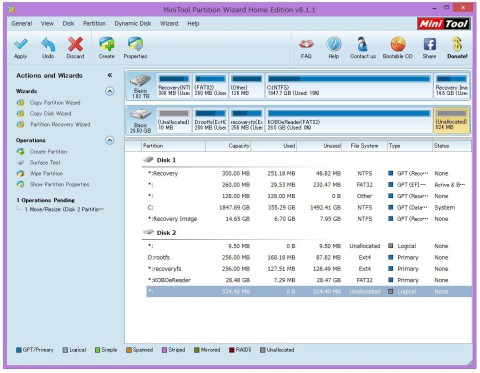Collapse the Wizards section
Image resolution: width=480 pixels, height=373 pixels.
pyautogui.click(x=110, y=91)
